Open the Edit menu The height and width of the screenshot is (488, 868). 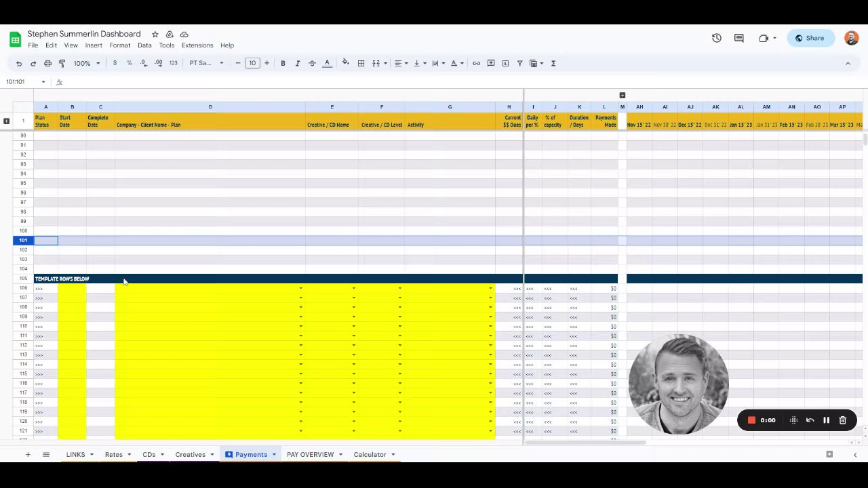51,45
